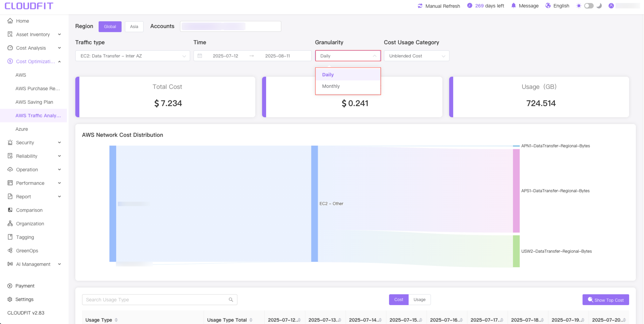Click the GreenOps icon
644x324 pixels.
pyautogui.click(x=10, y=250)
